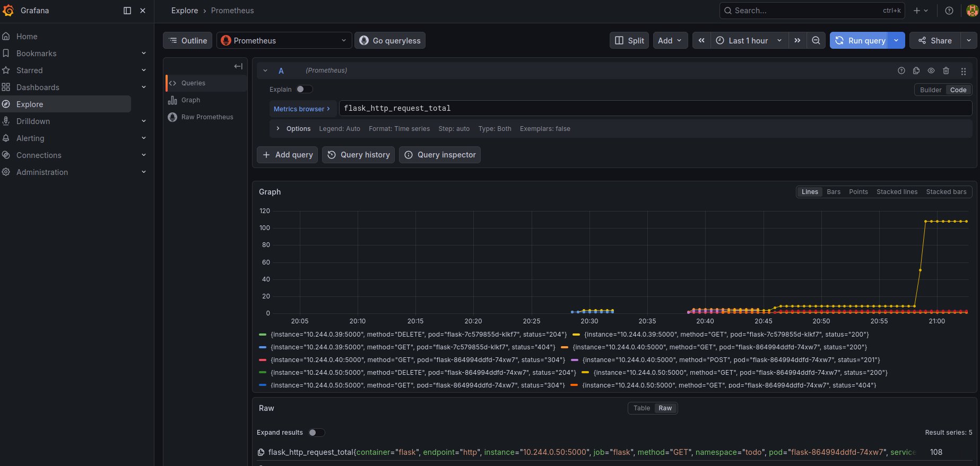Expand Bookmarks in the sidebar

143,53
